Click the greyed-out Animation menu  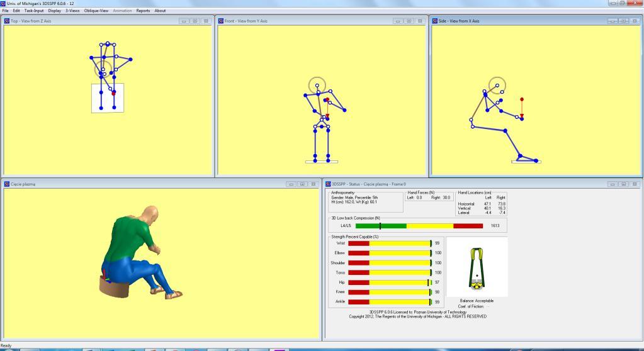pyautogui.click(x=122, y=11)
